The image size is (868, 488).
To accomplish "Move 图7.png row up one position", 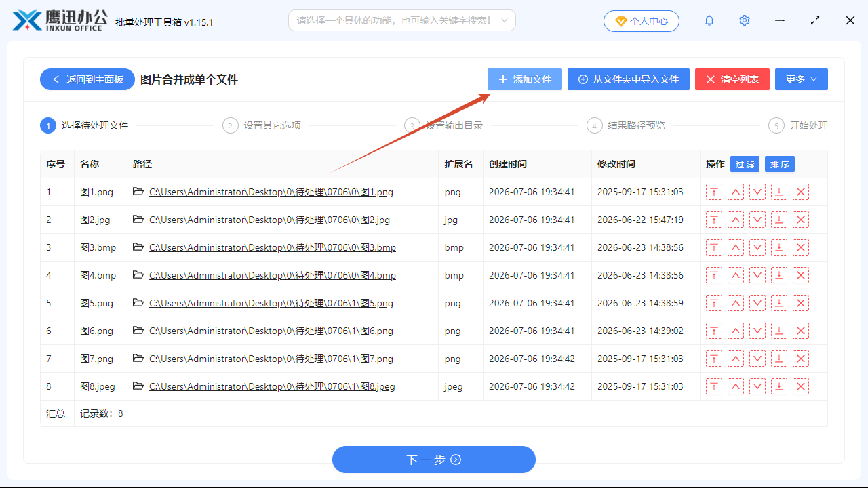I will (736, 359).
